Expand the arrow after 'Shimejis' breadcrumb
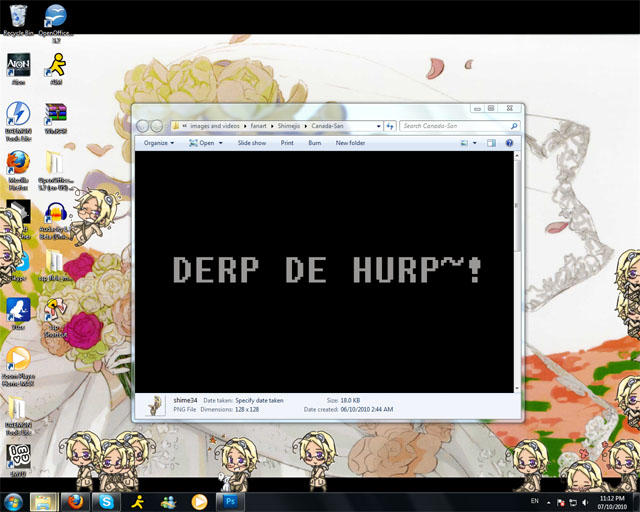Image resolution: width=640 pixels, height=512 pixels. tap(306, 126)
